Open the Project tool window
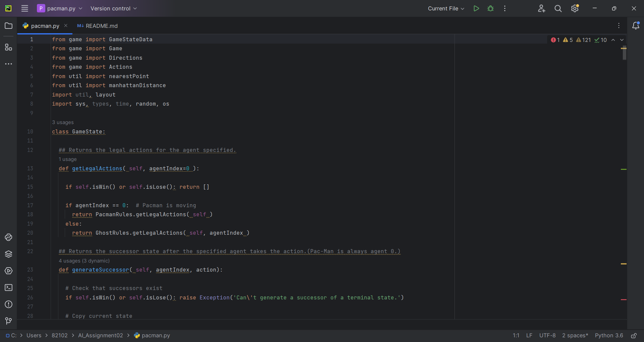 point(9,26)
